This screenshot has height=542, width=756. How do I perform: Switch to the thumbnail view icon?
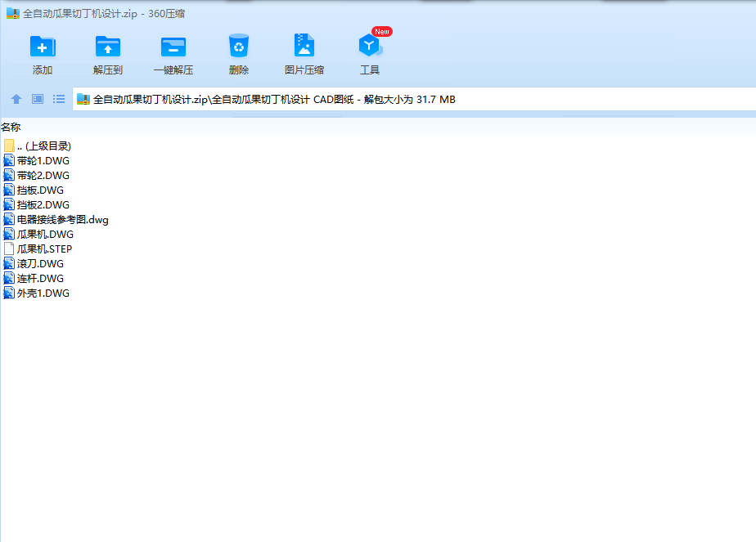37,99
